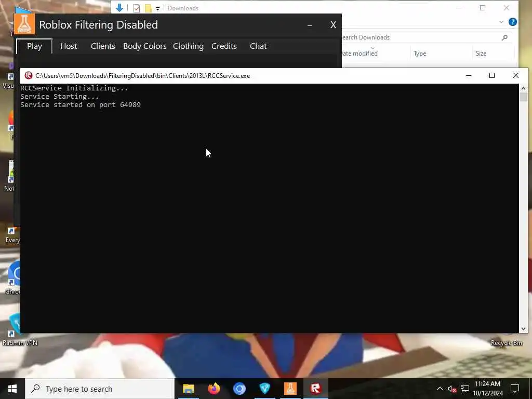Screen dimensions: 532x399
Task: Close the Roblox Filtering Disabled launcher with X
Action: [333, 25]
